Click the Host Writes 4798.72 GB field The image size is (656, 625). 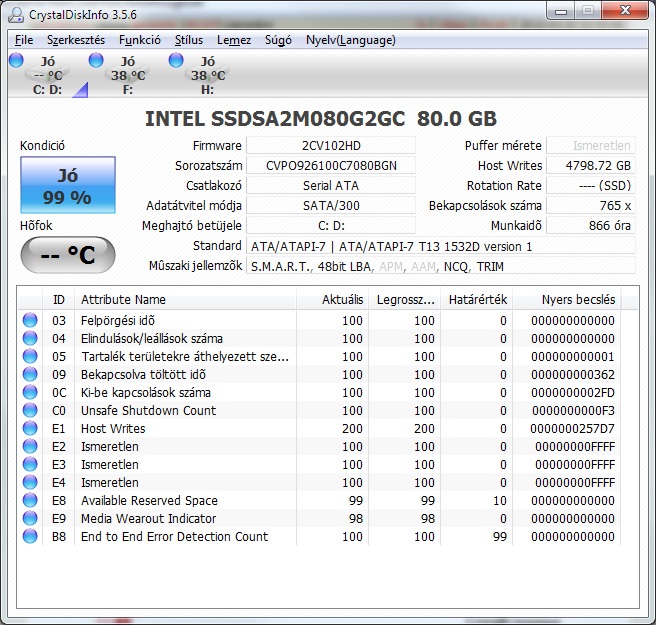[591, 166]
